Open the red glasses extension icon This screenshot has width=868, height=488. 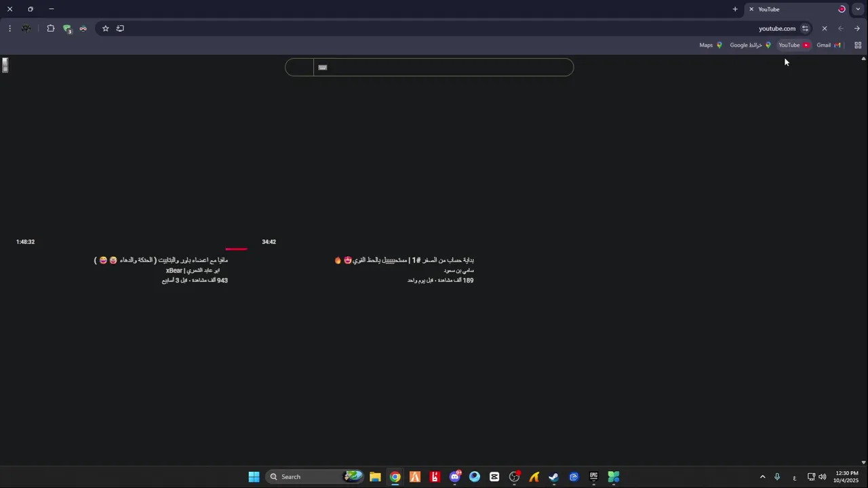(x=83, y=28)
